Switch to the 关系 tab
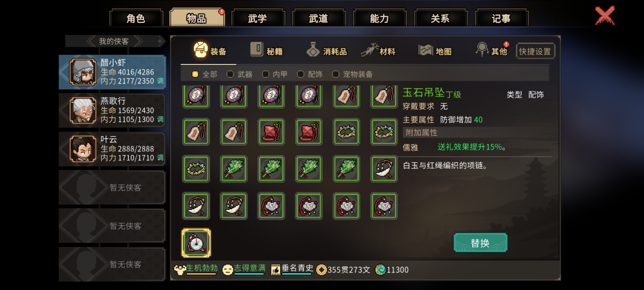This screenshot has width=644, height=290. [x=441, y=18]
